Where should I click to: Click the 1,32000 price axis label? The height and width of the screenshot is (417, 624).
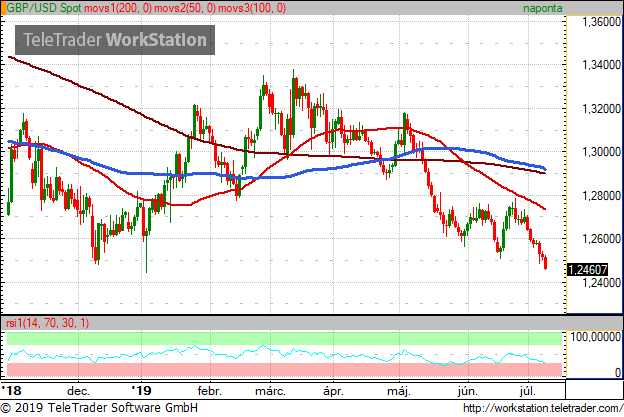pyautogui.click(x=601, y=108)
